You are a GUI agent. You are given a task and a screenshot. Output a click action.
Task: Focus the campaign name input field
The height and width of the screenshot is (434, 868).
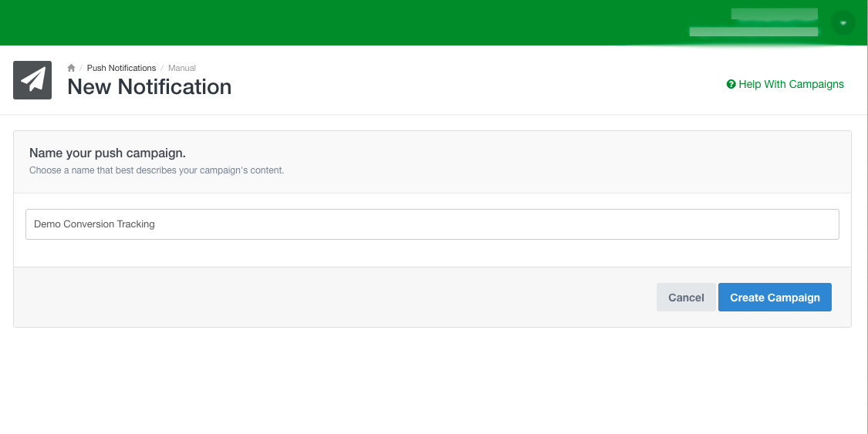(432, 224)
